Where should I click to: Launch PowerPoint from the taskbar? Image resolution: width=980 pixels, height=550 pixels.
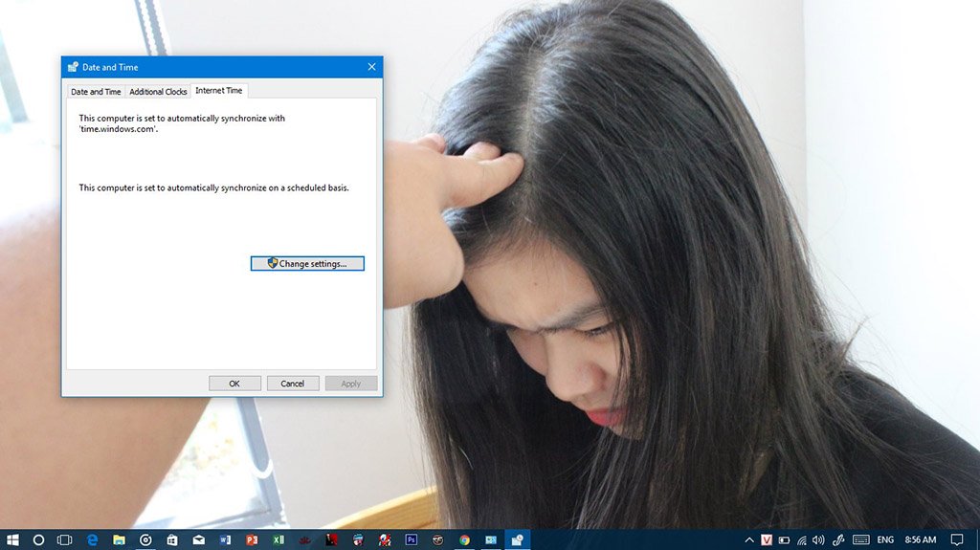[252, 539]
